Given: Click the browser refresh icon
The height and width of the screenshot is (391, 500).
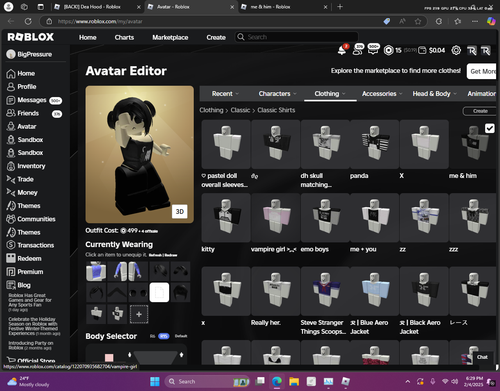Looking at the screenshot, I should point(28,21).
